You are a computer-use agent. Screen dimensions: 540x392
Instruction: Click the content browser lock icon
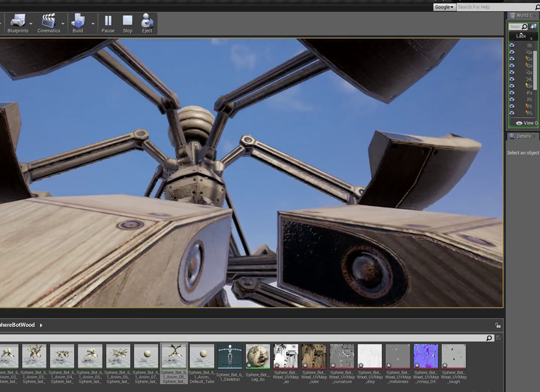[x=498, y=325]
